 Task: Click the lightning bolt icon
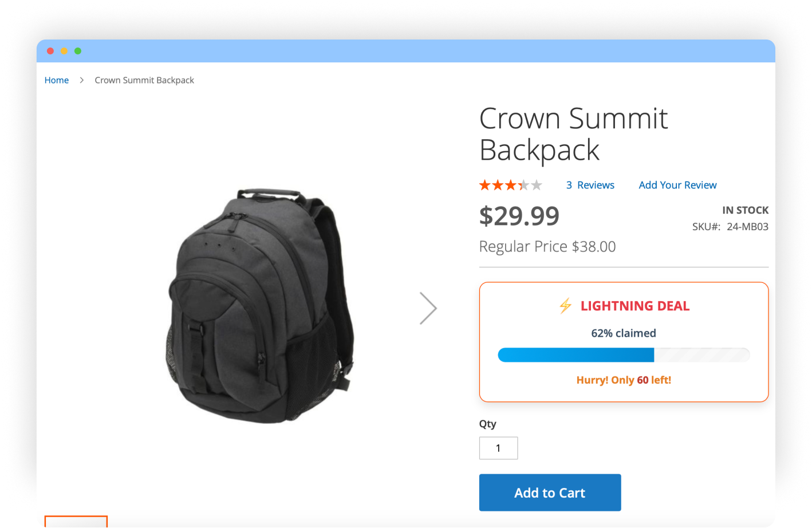pos(565,306)
